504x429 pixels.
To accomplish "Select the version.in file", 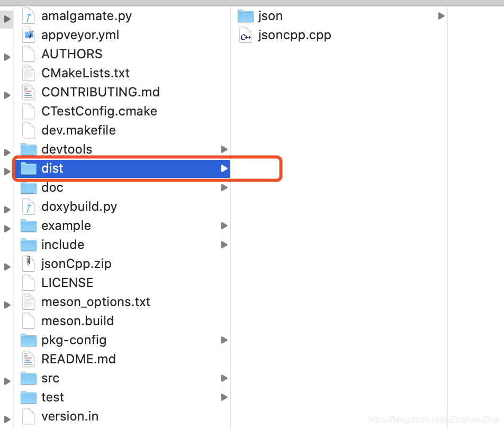I will [70, 416].
